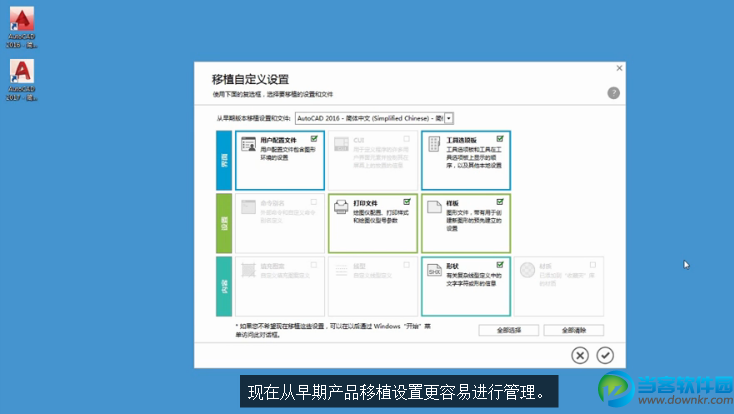Click the 形状 title text

[x=452, y=266]
